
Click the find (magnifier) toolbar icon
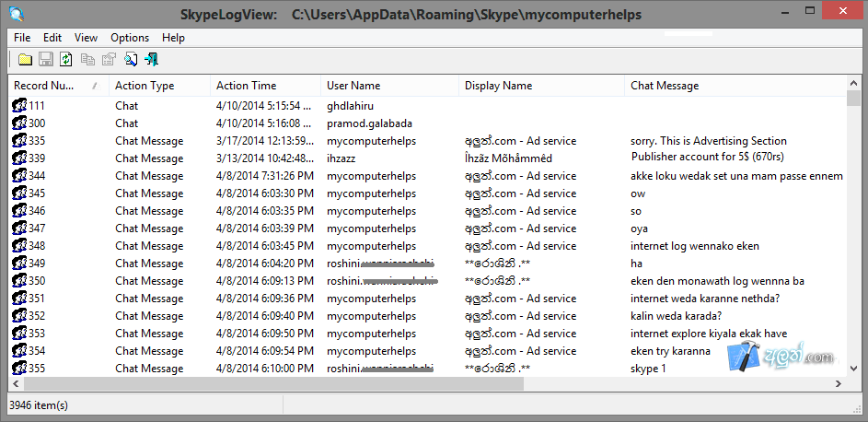coord(131,59)
